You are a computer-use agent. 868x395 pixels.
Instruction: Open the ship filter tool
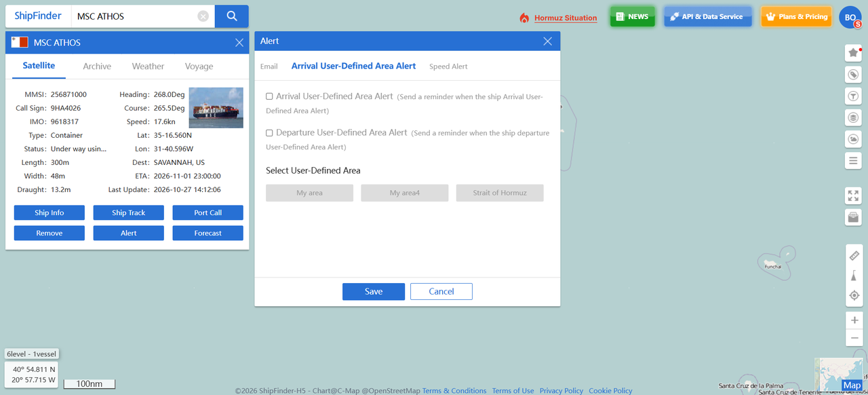pos(853,96)
